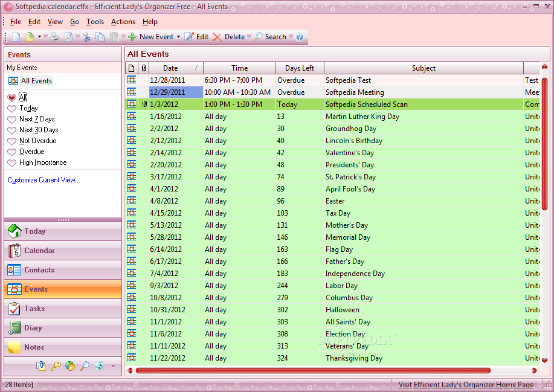
Task: Click the Print Preview toolbar icon
Action: coord(68,37)
